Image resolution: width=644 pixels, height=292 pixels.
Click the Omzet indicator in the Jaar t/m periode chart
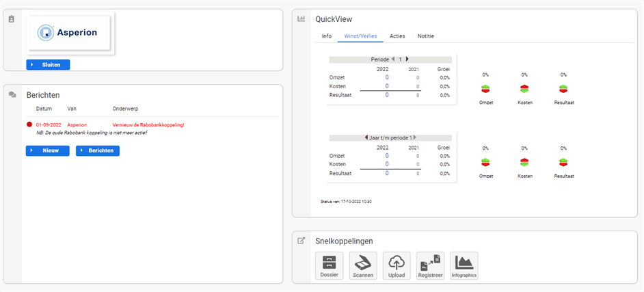pos(485,162)
